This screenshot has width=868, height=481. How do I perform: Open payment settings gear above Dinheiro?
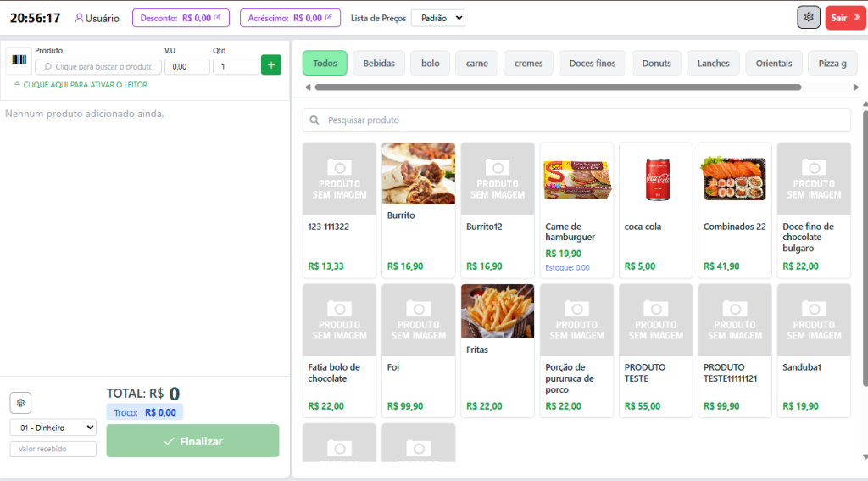[x=20, y=403]
